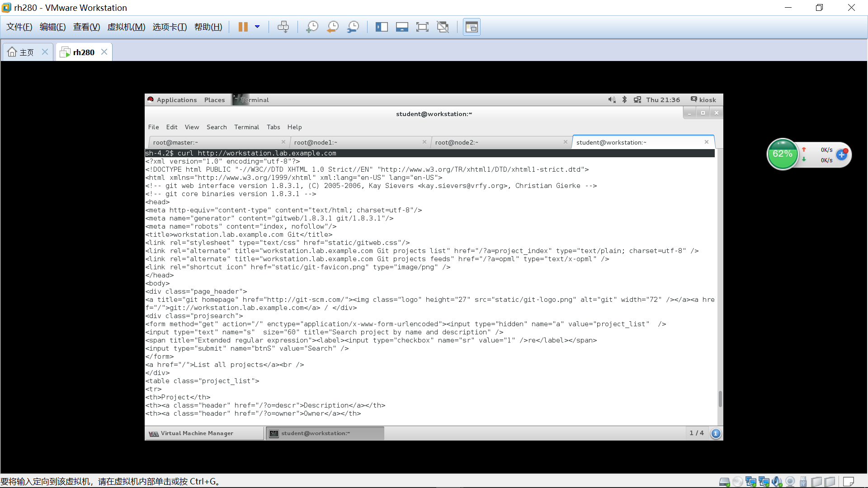
Task: Open the snapshot manager icon
Action: coord(353,27)
